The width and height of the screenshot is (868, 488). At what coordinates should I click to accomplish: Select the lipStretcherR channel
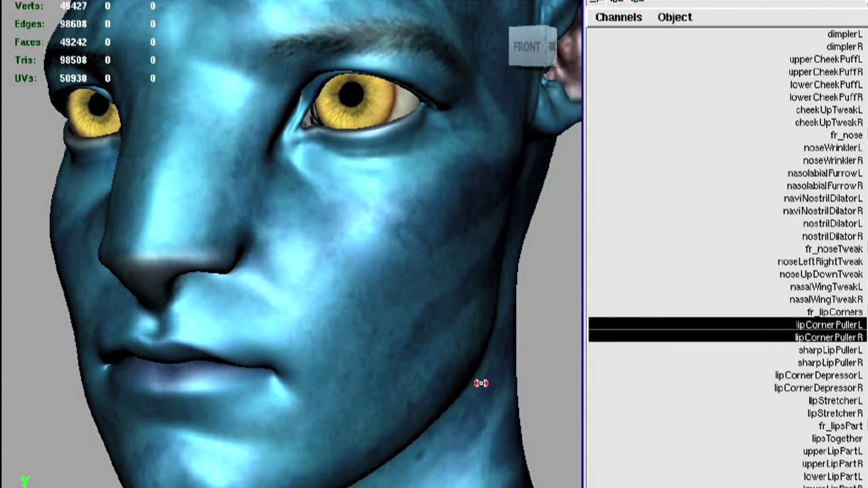pyautogui.click(x=835, y=413)
